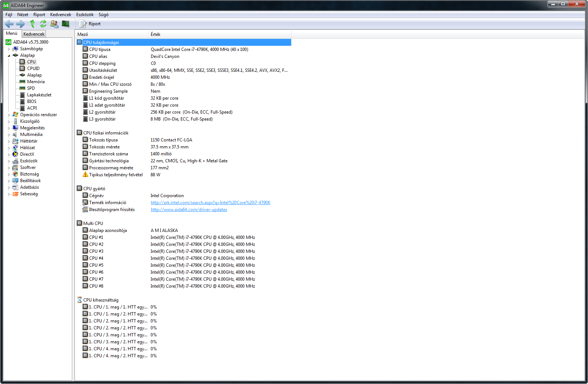Screen dimensions: 588x384
Task: Click the Multimédia speaker icon
Action: tap(15, 134)
